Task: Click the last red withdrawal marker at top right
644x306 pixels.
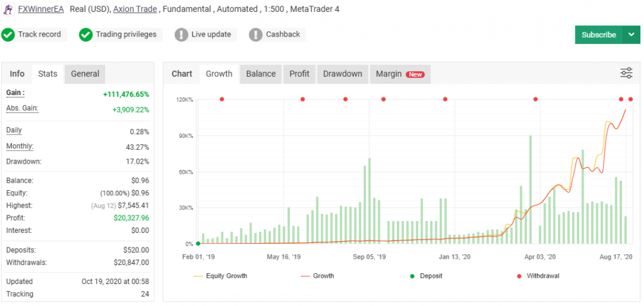Action: [631, 99]
